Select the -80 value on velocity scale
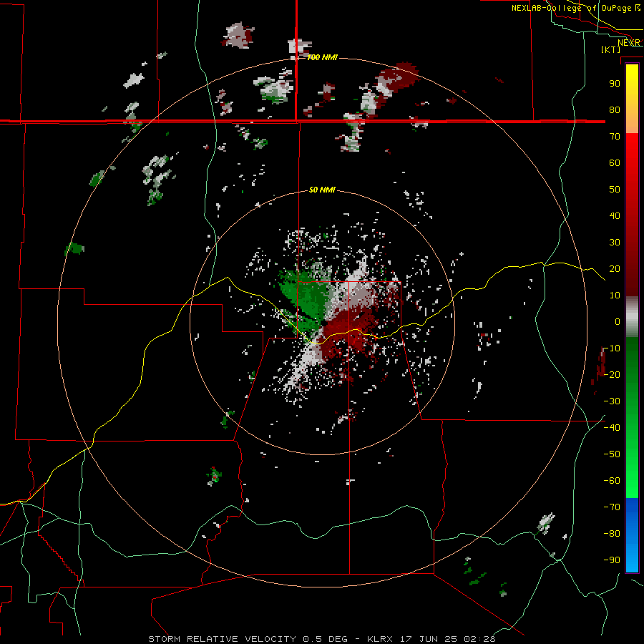The height and width of the screenshot is (644, 644). (x=612, y=534)
